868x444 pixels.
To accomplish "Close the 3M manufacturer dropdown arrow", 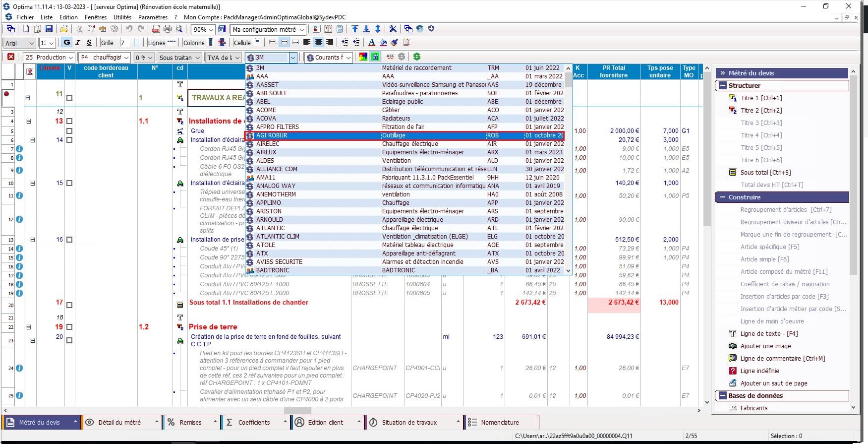I will coord(293,58).
